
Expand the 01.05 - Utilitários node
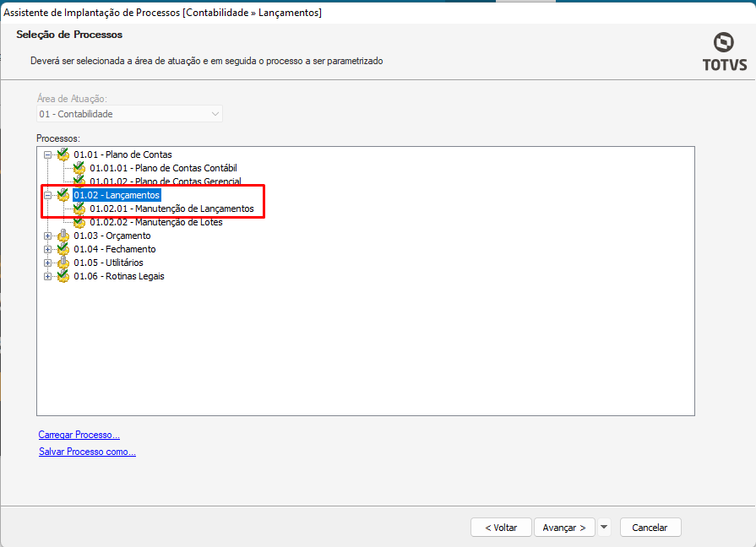click(x=48, y=263)
